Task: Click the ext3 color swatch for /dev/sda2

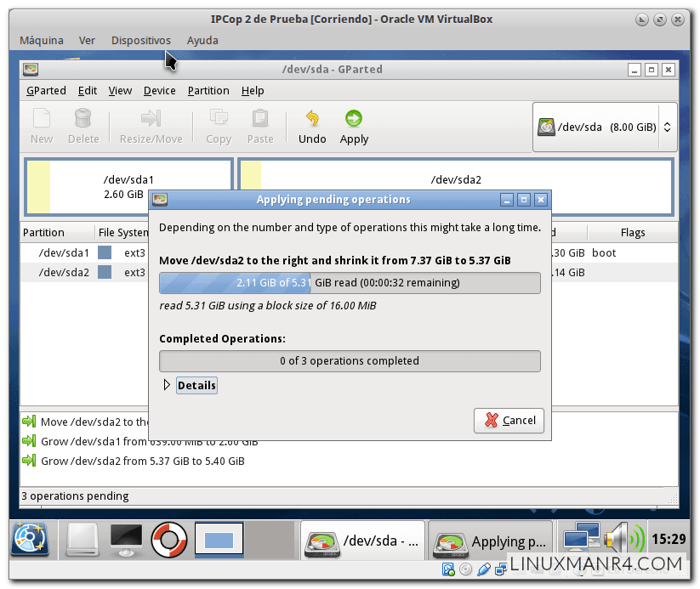Action: click(x=105, y=272)
